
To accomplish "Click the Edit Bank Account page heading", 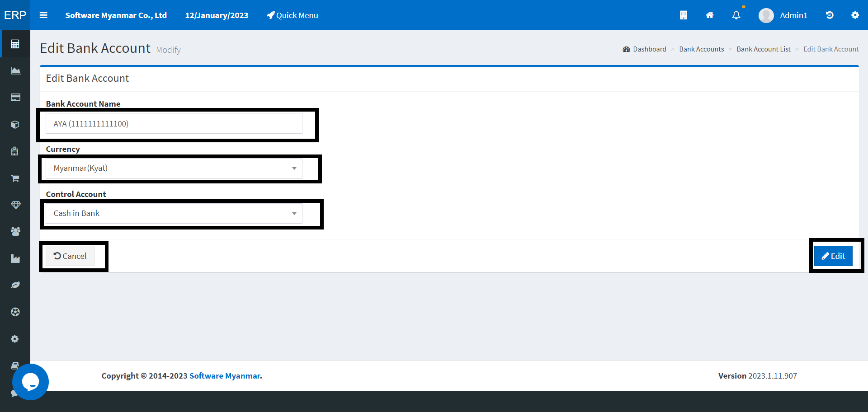I will click(x=95, y=48).
